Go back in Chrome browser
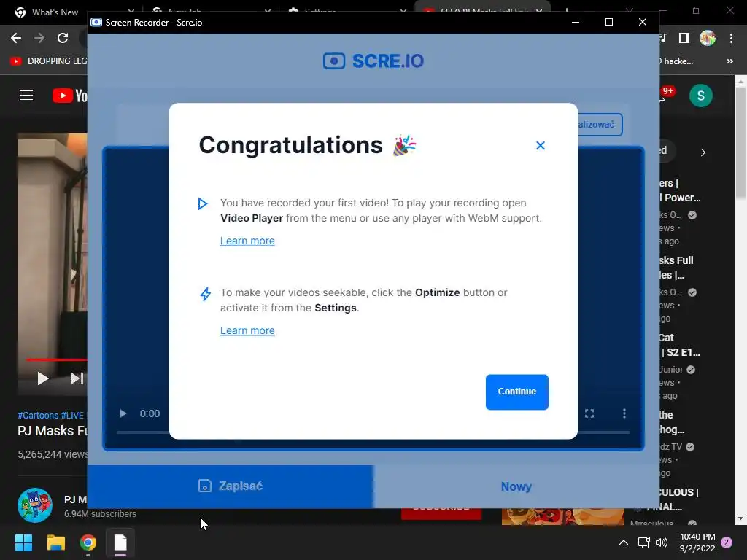Viewport: 747px width, 560px height. (16, 38)
